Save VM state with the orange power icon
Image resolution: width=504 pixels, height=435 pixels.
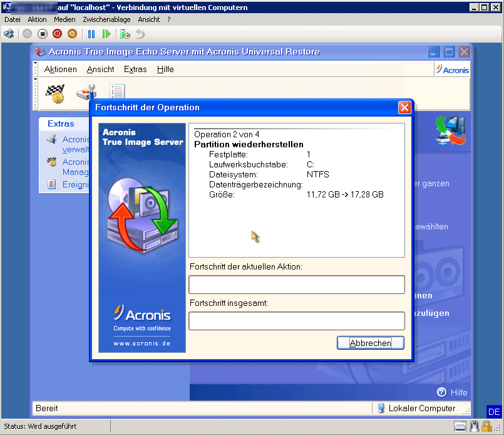point(73,34)
